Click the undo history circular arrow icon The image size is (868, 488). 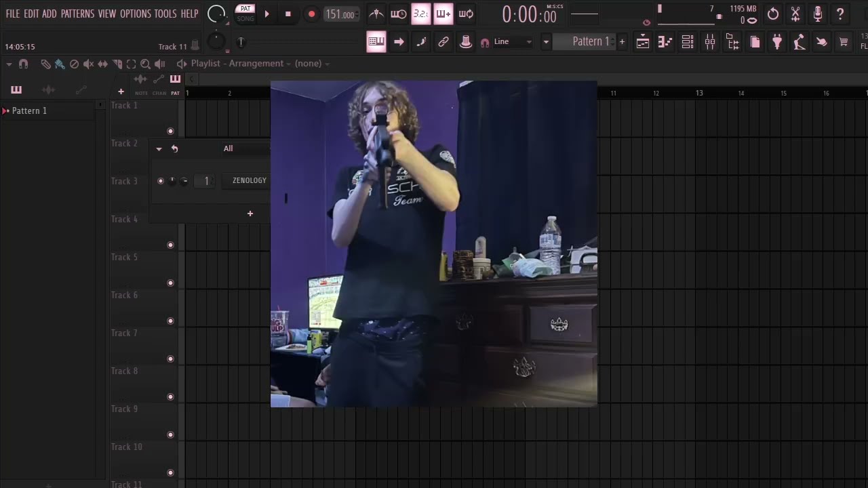(x=773, y=14)
